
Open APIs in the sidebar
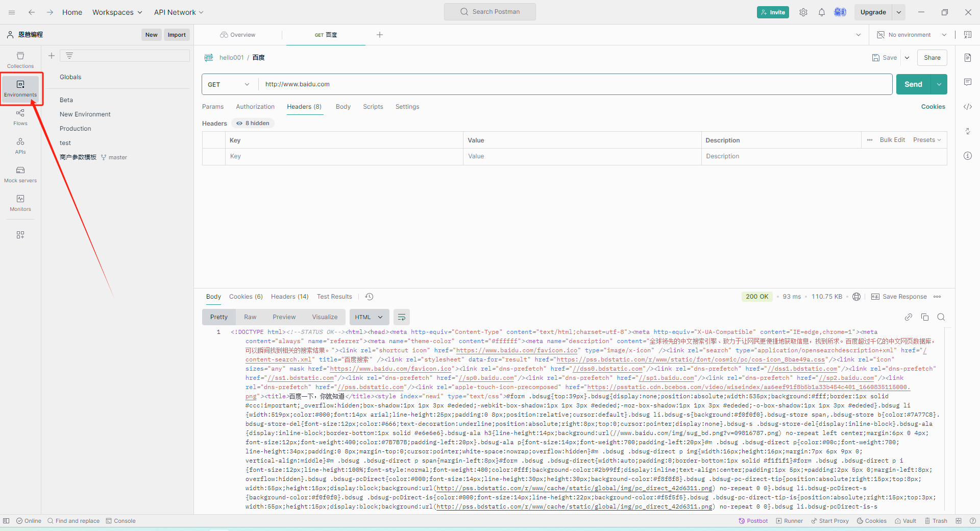(20, 146)
